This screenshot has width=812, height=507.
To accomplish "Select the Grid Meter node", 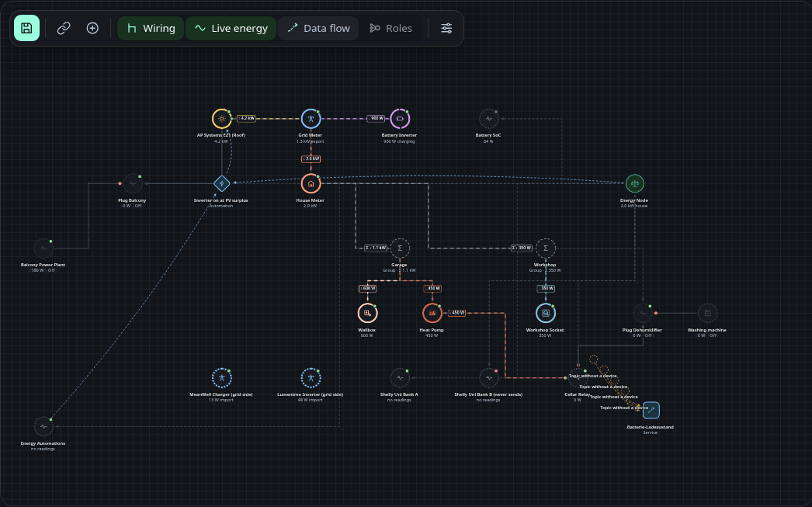I will click(311, 119).
